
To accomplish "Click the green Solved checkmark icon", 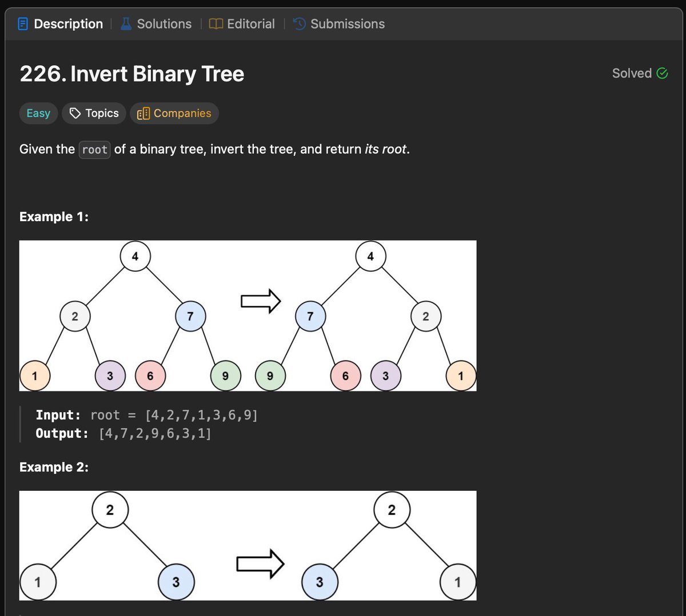I will [663, 73].
